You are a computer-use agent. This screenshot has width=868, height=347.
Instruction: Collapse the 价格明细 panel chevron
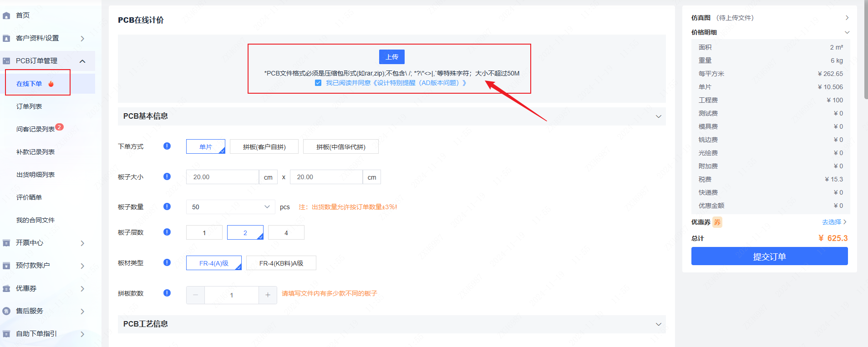(x=847, y=32)
